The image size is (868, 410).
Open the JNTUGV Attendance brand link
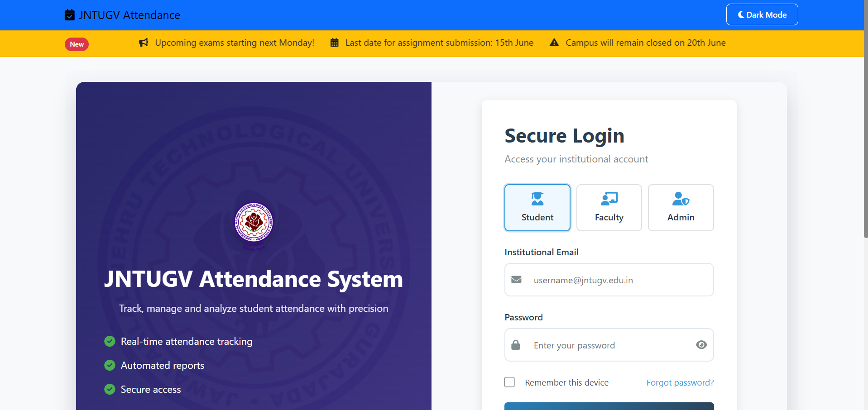(x=122, y=15)
